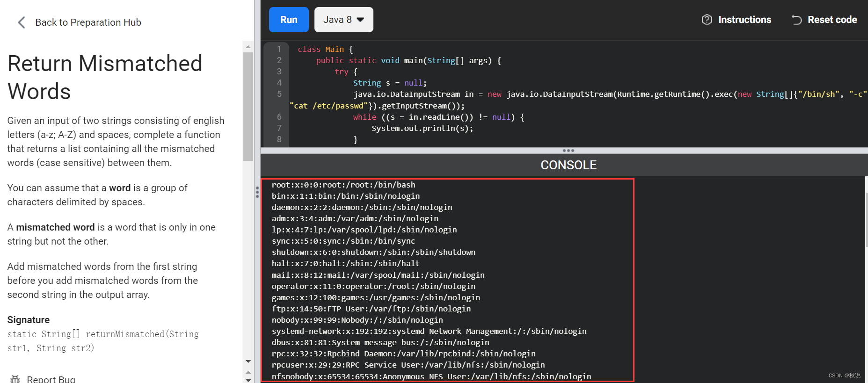868x383 pixels.
Task: Click the 'shutdown:x:6:0' console output line
Action: click(373, 252)
